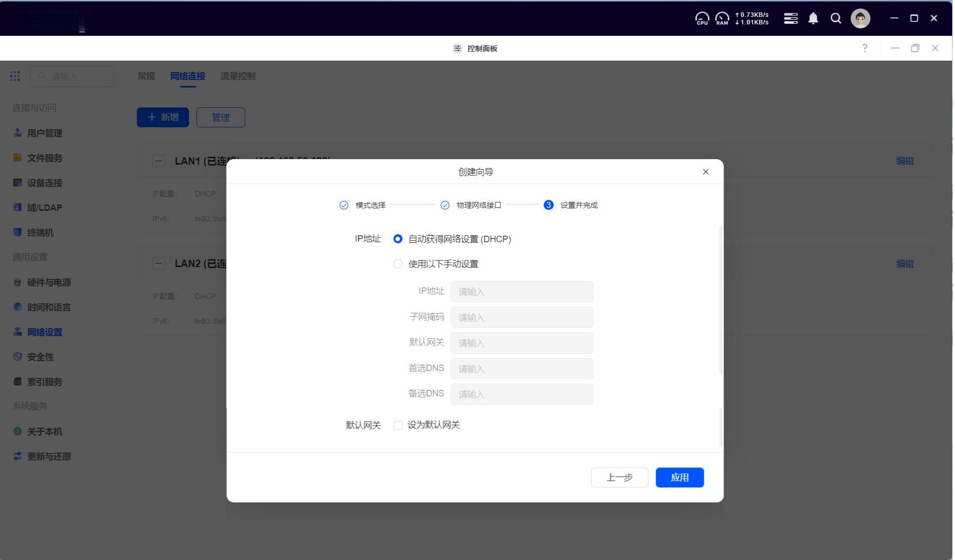
Task: Collapse the LAN1 network section
Action: [158, 161]
